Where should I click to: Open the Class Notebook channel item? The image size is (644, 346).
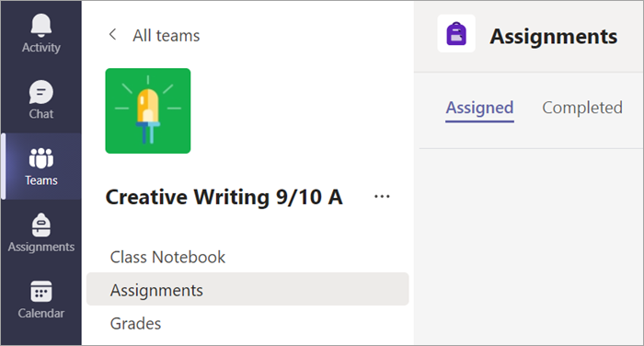pyautogui.click(x=167, y=258)
